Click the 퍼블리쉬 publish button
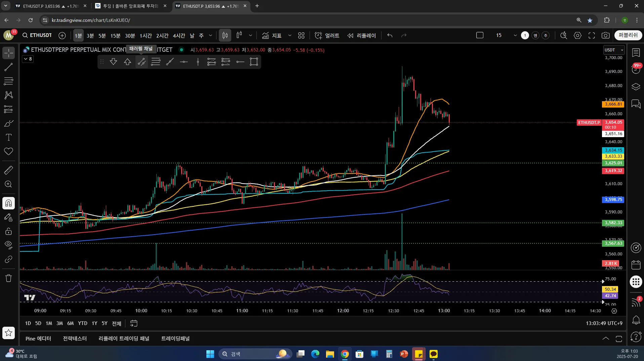 628,35
